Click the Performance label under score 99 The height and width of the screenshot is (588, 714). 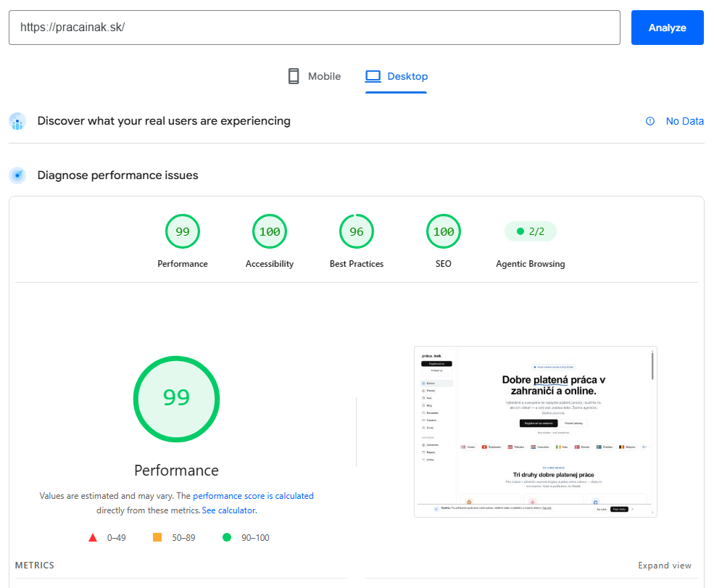(x=183, y=264)
